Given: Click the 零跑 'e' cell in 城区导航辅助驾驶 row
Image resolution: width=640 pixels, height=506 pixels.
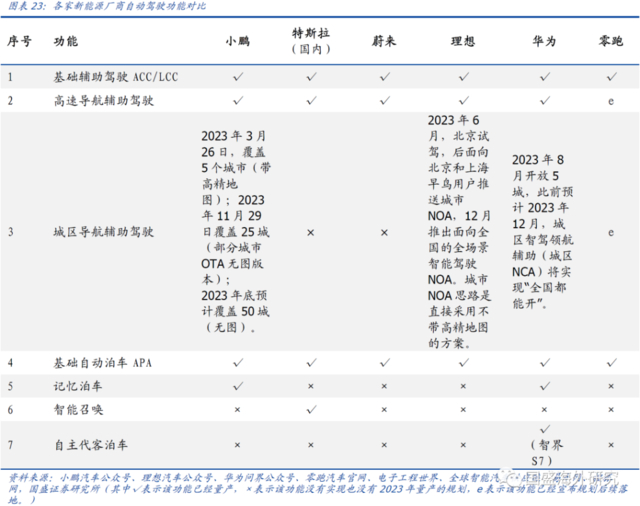Looking at the screenshot, I should point(611,233).
